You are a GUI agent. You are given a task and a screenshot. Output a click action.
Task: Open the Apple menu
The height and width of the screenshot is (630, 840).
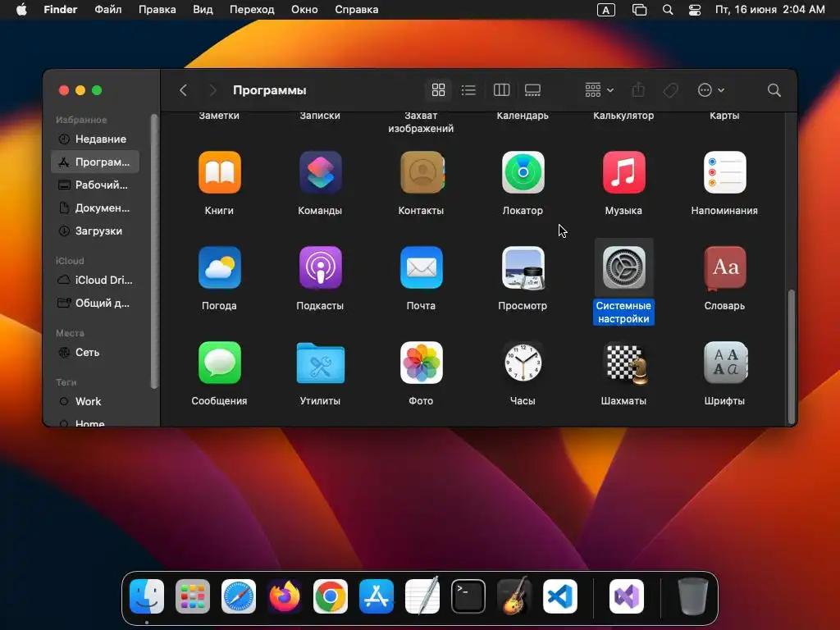coord(21,10)
